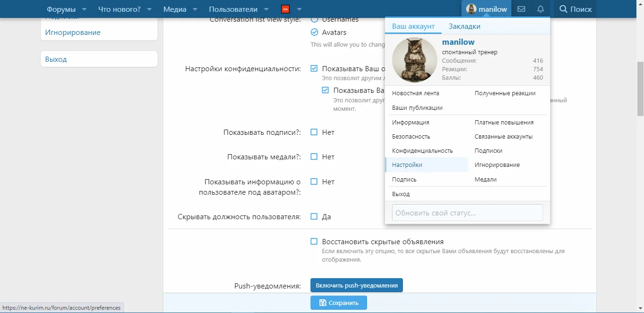Click the page vertical scrollbar thumb

click(640, 88)
